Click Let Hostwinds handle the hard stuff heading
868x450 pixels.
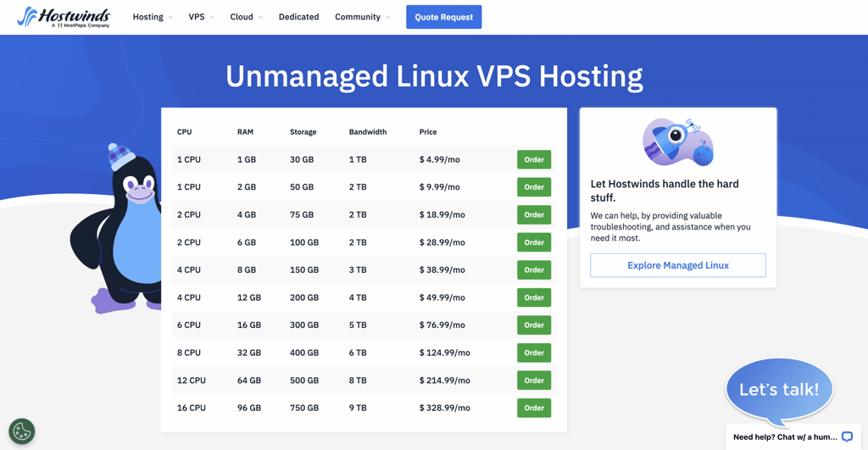click(665, 191)
